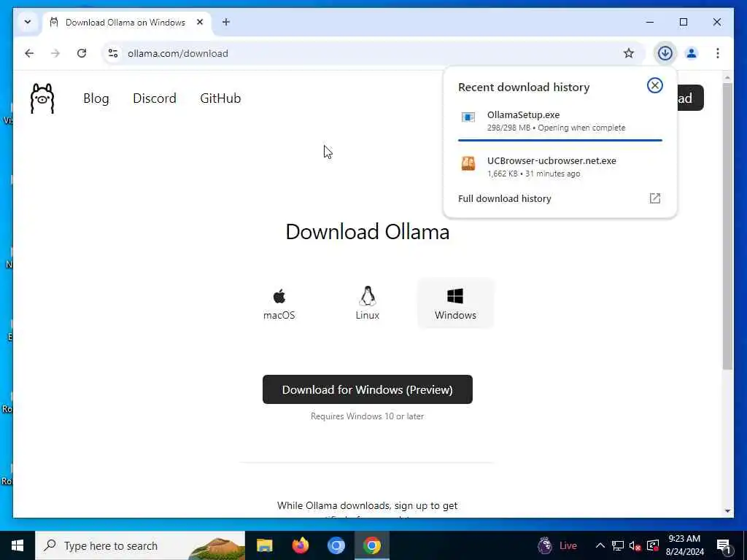Reload the page
747x560 pixels.
(x=82, y=53)
